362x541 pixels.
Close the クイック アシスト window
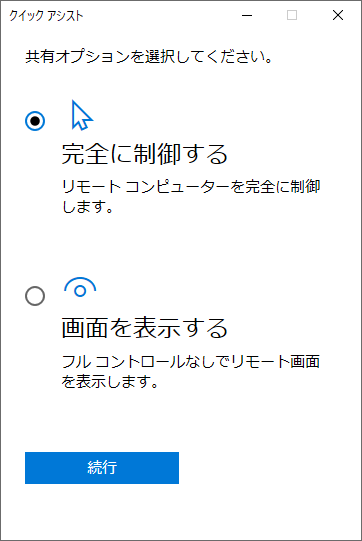(338, 15)
